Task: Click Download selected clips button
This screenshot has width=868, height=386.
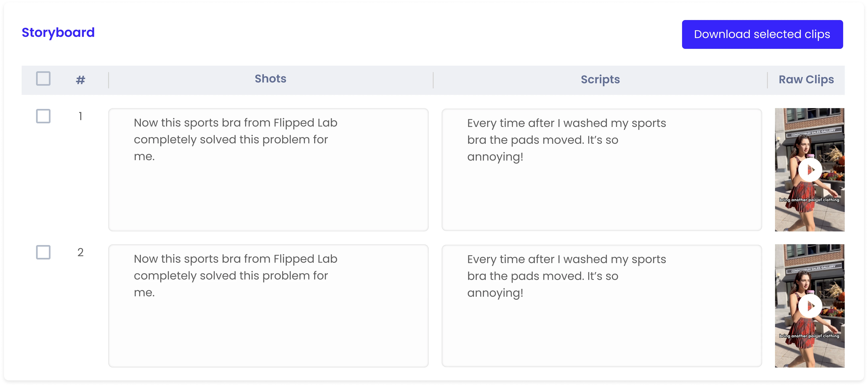Action: (762, 34)
